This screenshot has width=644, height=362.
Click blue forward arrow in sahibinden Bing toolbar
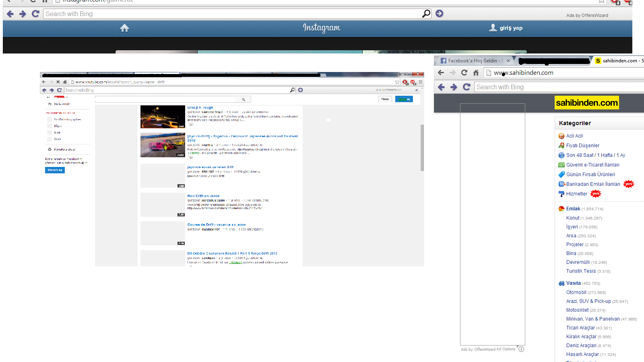pos(454,87)
